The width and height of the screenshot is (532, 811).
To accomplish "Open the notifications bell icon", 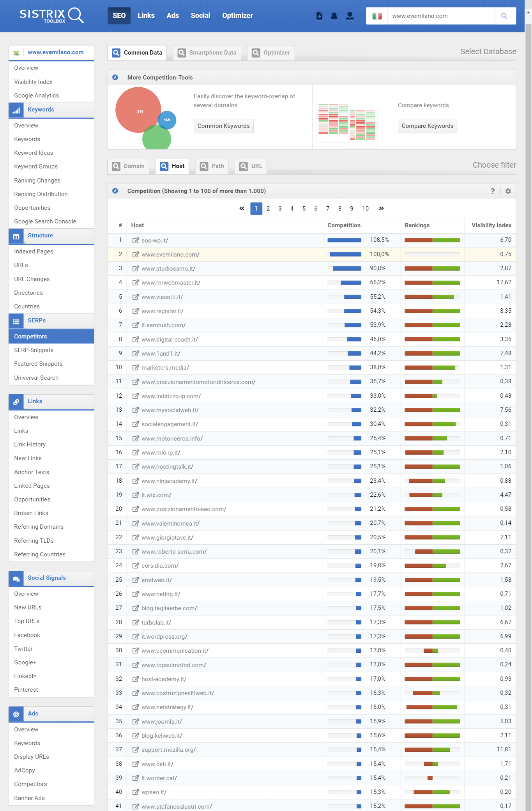I will pyautogui.click(x=334, y=16).
